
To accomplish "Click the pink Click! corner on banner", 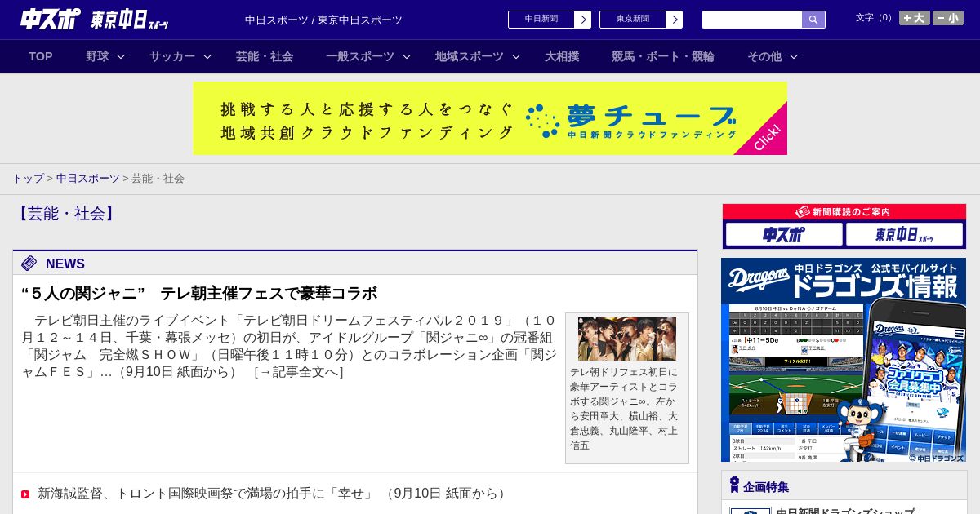I will click(x=768, y=137).
